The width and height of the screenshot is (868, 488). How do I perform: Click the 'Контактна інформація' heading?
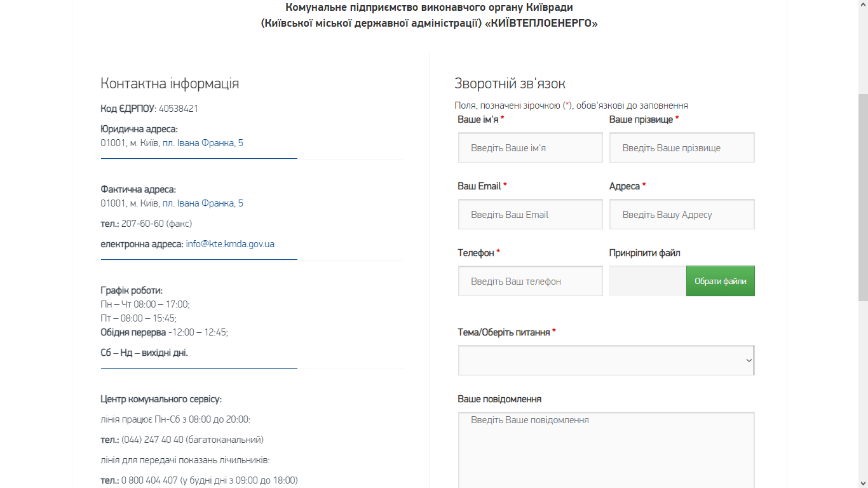click(170, 84)
